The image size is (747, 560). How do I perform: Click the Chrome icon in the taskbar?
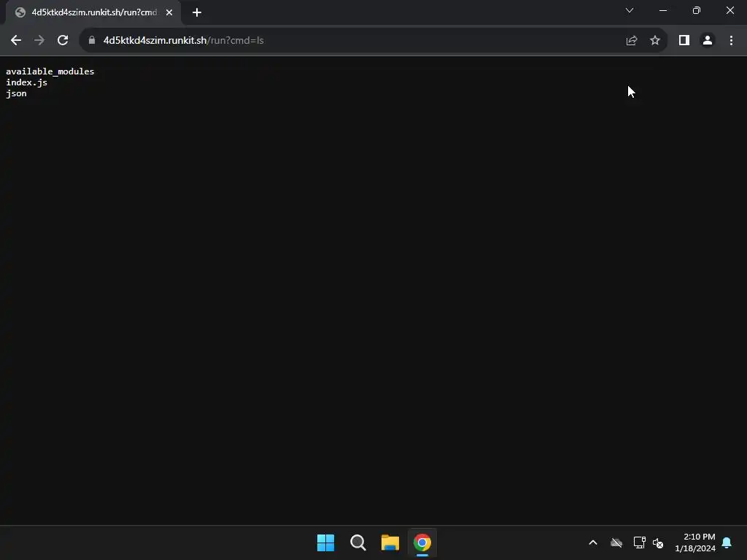pos(422,542)
